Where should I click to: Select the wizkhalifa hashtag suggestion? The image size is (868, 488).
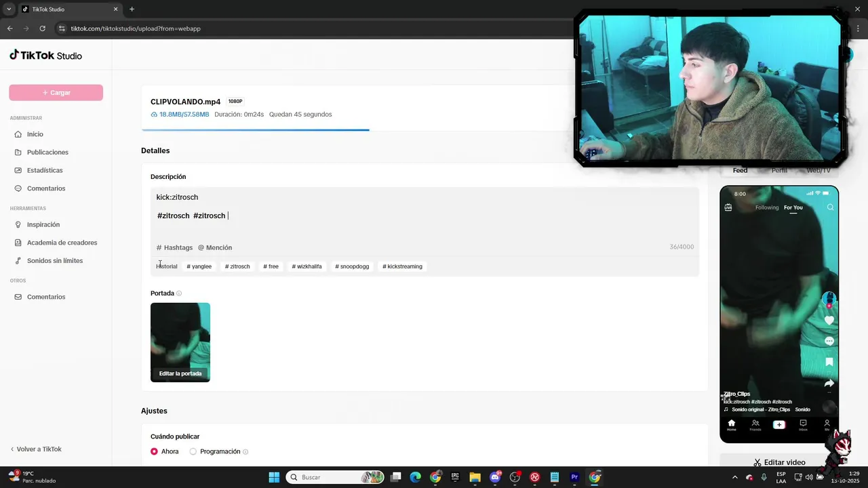pos(307,266)
